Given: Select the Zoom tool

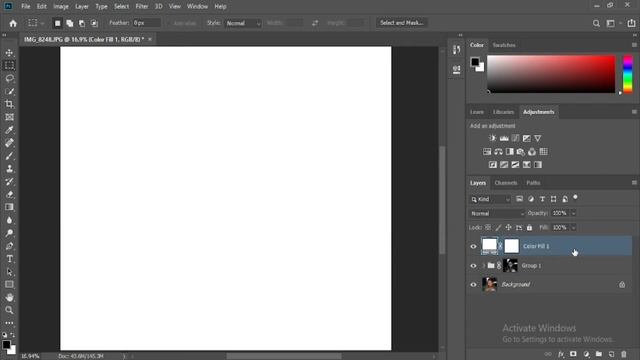Looking at the screenshot, I should point(9,310).
